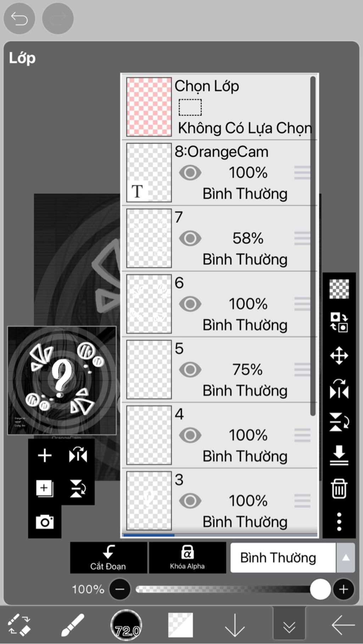Expand the Bình Thường blend mode arrow
This screenshot has height=644, width=363.
pyautogui.click(x=346, y=558)
